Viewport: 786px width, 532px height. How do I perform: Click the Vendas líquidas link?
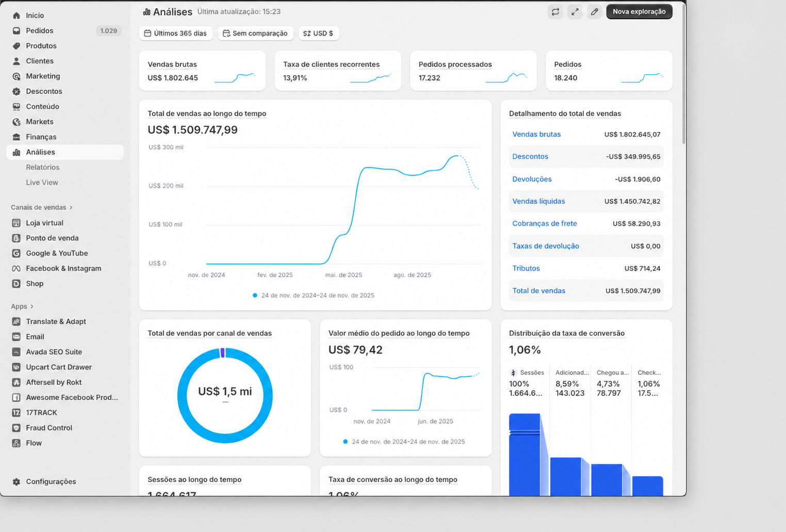[x=538, y=201]
